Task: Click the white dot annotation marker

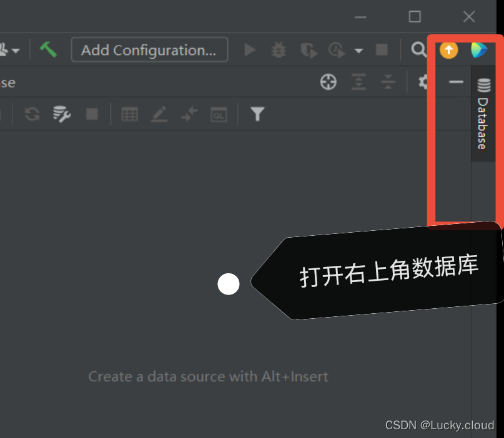Action: point(229,284)
